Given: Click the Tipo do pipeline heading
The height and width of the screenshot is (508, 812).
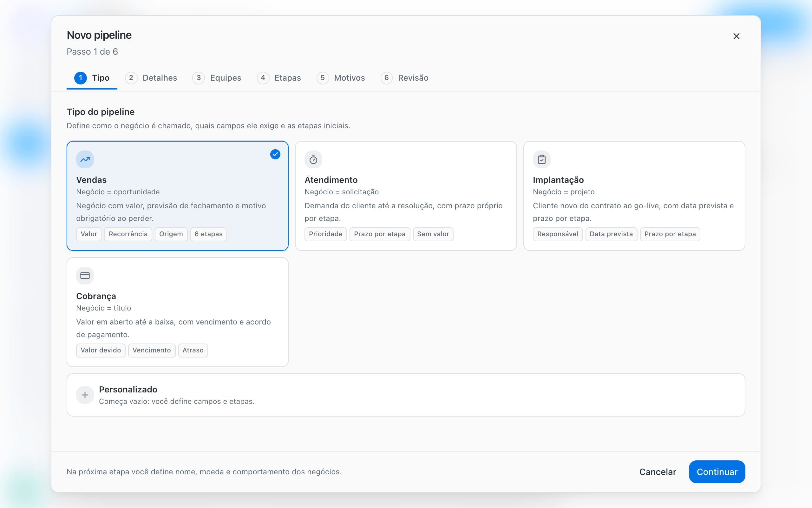Looking at the screenshot, I should 101,112.
